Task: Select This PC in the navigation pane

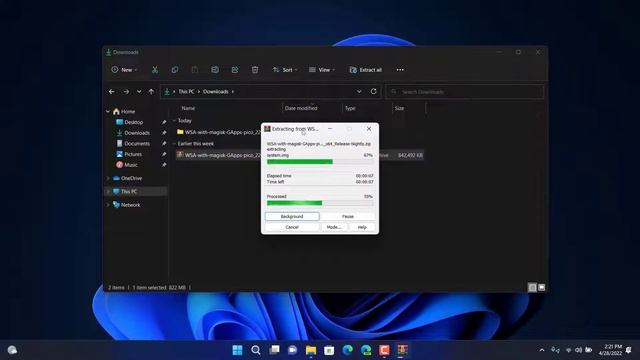Action: pyautogui.click(x=129, y=191)
